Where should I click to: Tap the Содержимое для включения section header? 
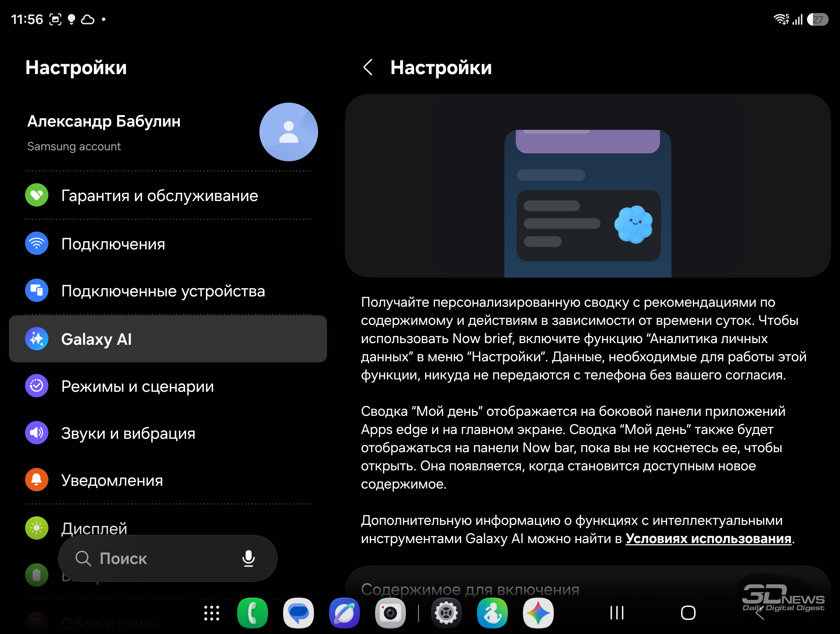pos(470,589)
